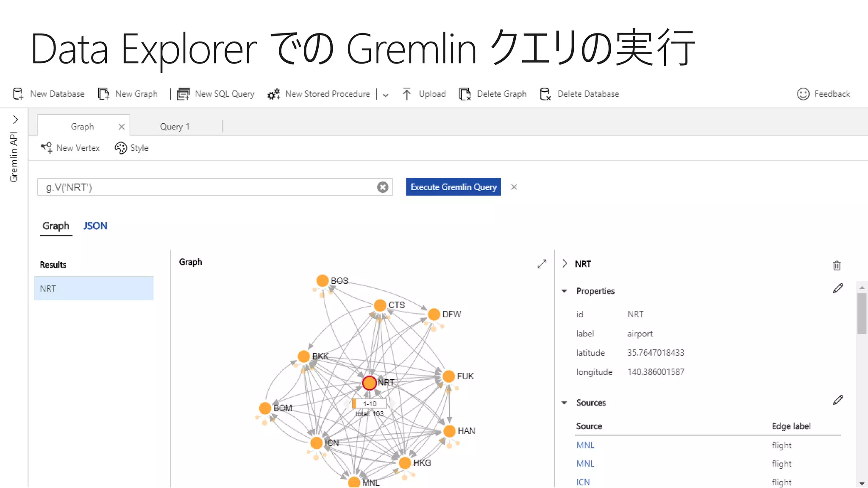
Task: Click the New Database icon
Action: [18, 94]
